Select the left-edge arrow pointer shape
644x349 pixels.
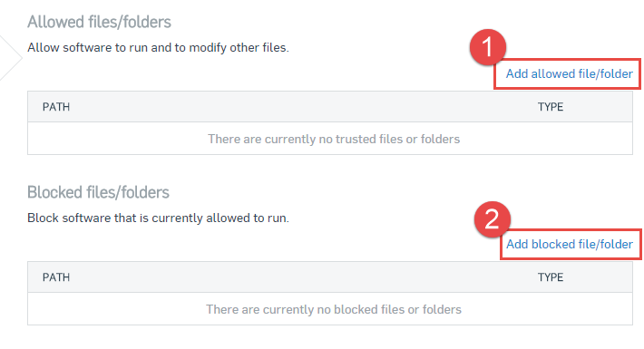point(10,58)
